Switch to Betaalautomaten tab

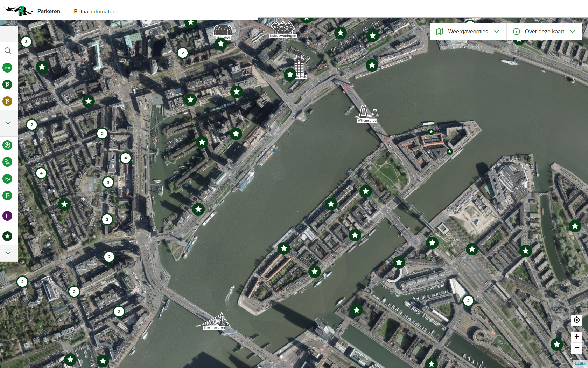click(94, 12)
